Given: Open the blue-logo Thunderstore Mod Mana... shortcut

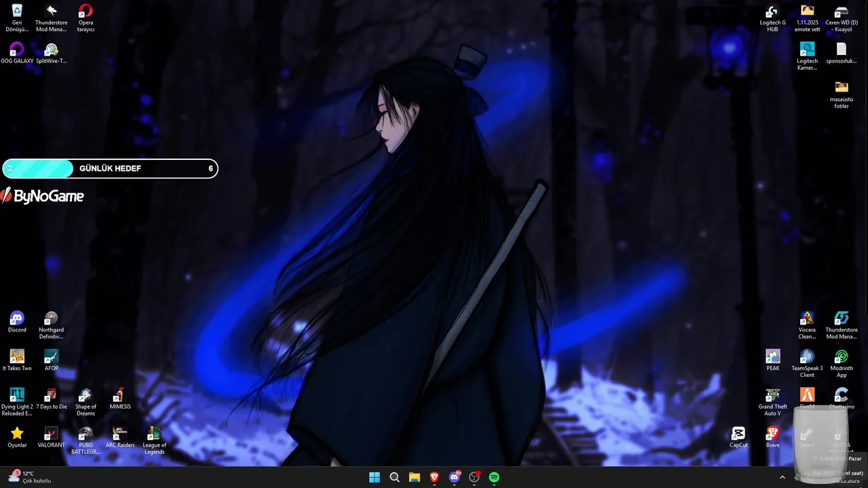Looking at the screenshot, I should [x=842, y=325].
